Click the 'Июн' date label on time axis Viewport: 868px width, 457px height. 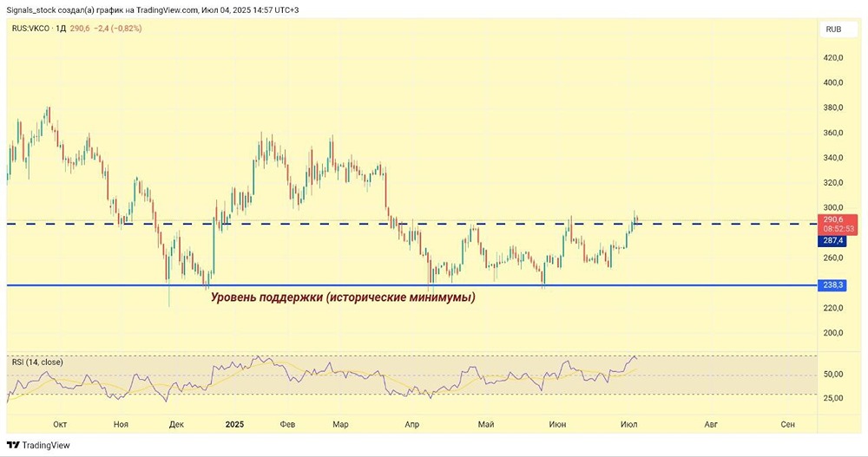pos(557,424)
